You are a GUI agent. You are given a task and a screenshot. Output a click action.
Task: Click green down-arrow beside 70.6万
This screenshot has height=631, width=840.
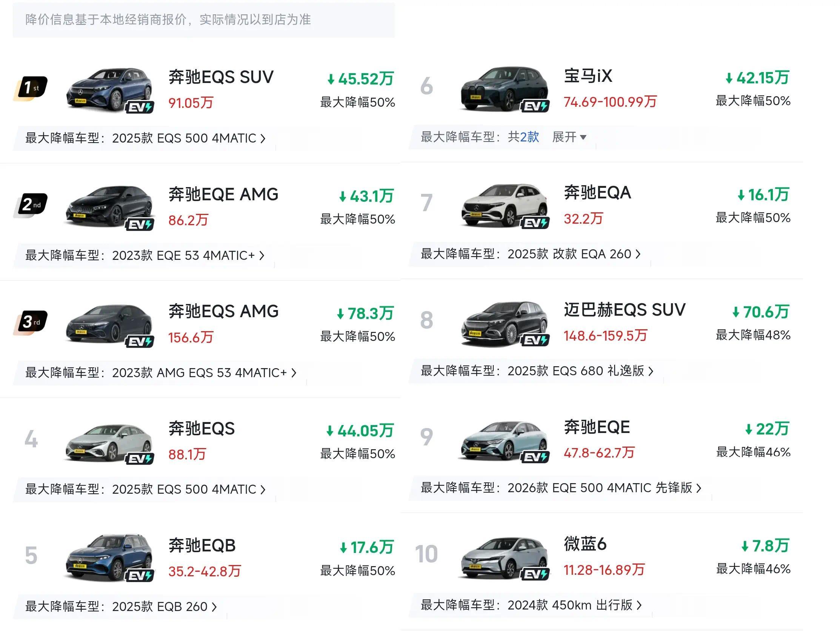click(735, 312)
